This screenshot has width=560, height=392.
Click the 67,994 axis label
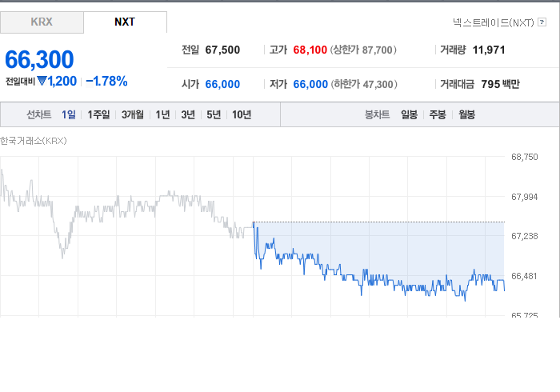click(525, 197)
